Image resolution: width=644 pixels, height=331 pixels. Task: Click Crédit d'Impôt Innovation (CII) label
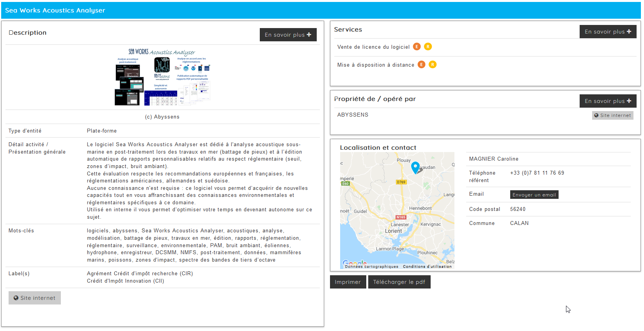click(x=125, y=281)
